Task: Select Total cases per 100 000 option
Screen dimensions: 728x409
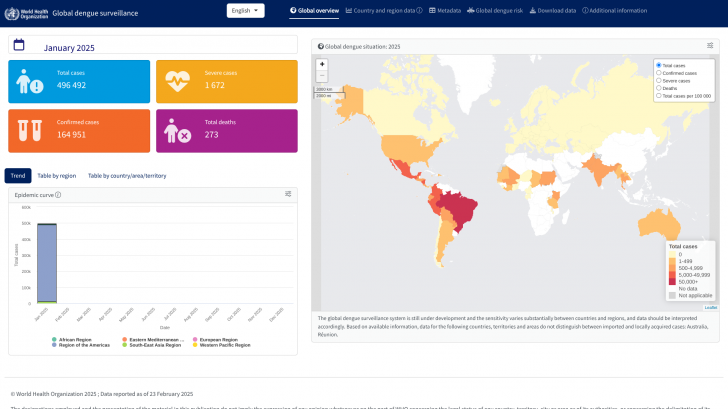Action: [x=658, y=96]
